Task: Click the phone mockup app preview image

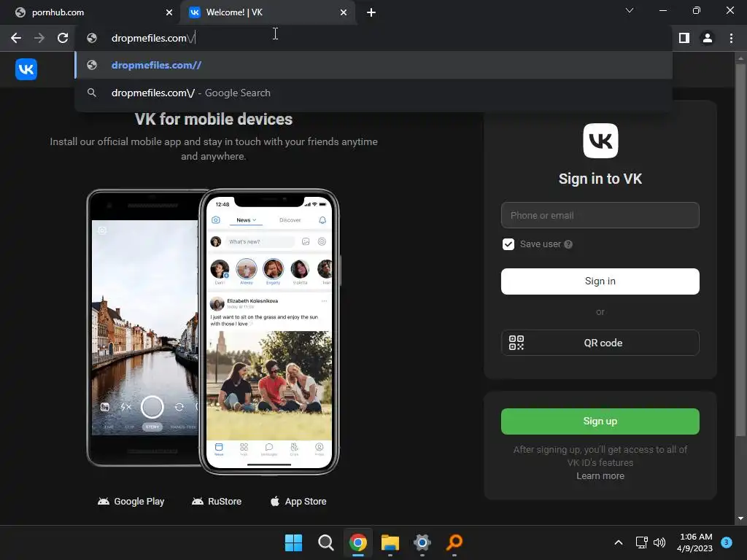Action: coord(214,332)
